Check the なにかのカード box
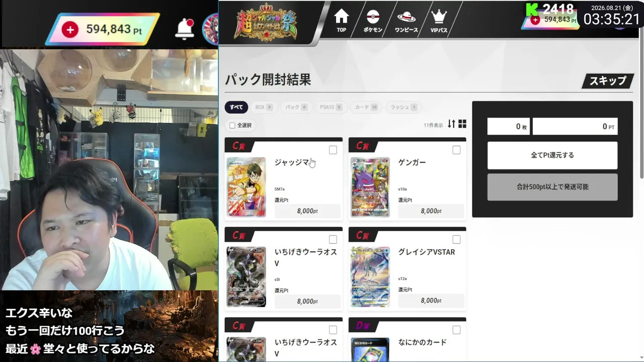This screenshot has width=644, height=362. click(456, 330)
